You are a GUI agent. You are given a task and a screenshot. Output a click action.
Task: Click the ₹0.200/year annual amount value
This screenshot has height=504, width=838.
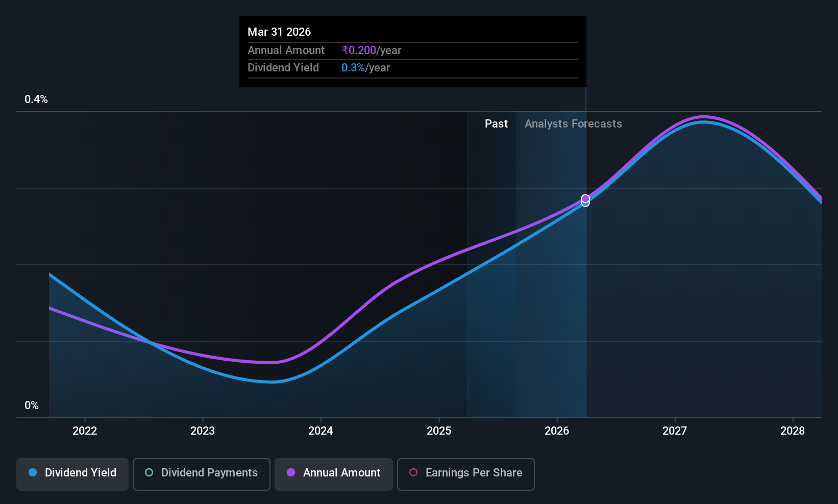pos(372,51)
